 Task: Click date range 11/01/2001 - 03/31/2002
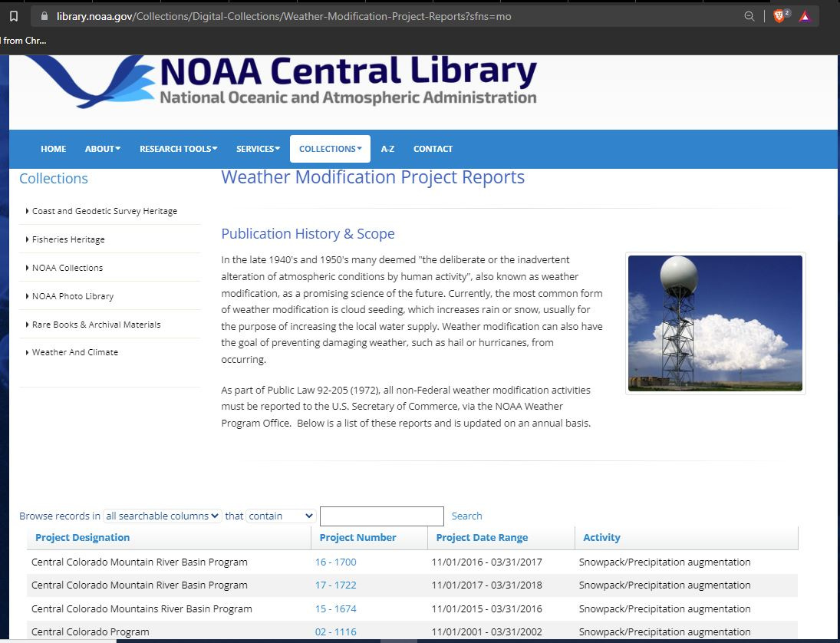point(486,631)
